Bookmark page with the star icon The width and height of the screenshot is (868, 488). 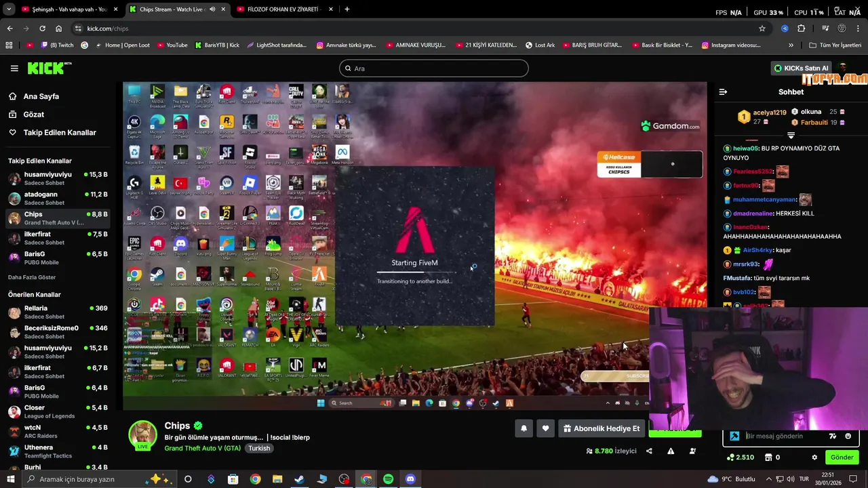(x=762, y=28)
